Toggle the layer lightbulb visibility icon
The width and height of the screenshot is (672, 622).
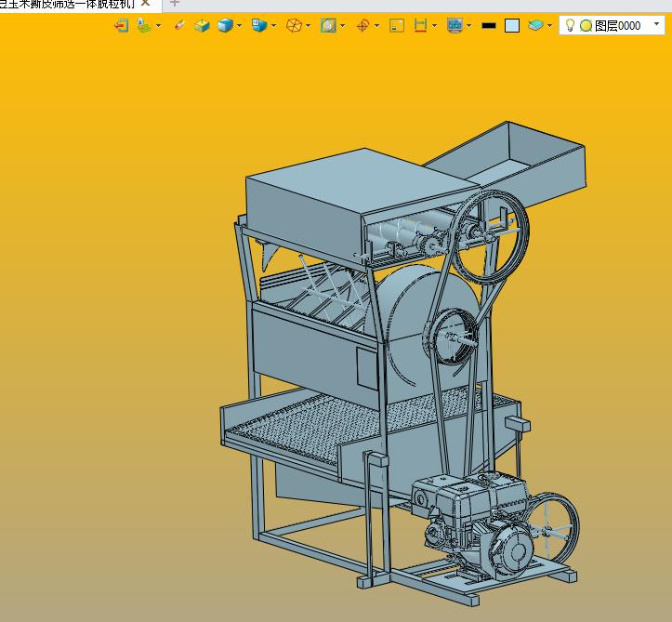pos(570,26)
